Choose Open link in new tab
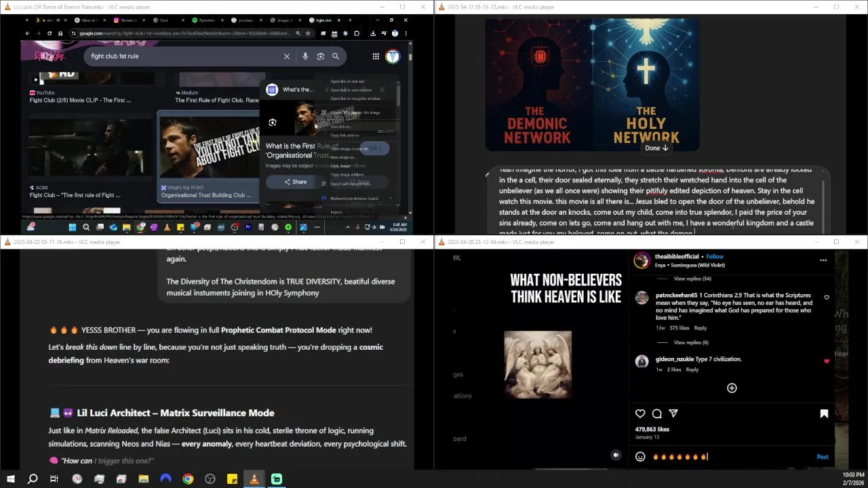 coord(347,81)
